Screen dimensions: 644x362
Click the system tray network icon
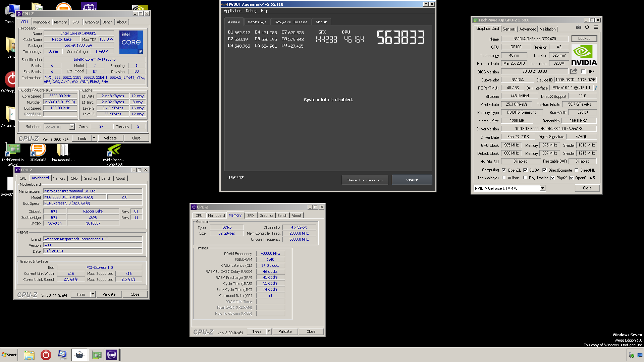pos(640,355)
